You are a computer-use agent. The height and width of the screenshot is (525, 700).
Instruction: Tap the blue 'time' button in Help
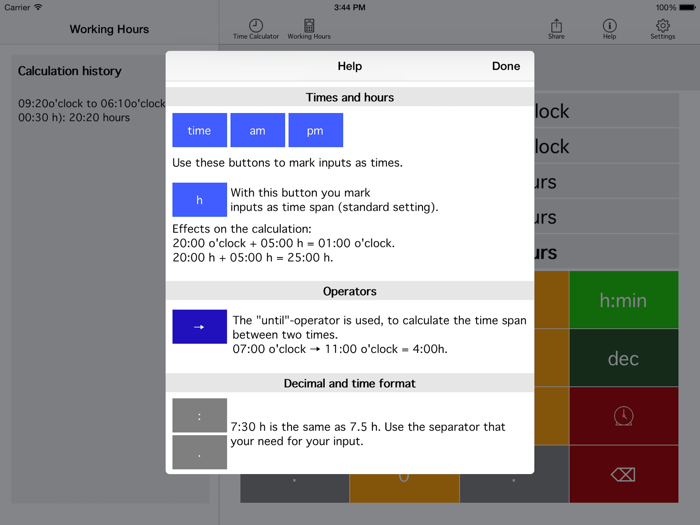click(200, 130)
